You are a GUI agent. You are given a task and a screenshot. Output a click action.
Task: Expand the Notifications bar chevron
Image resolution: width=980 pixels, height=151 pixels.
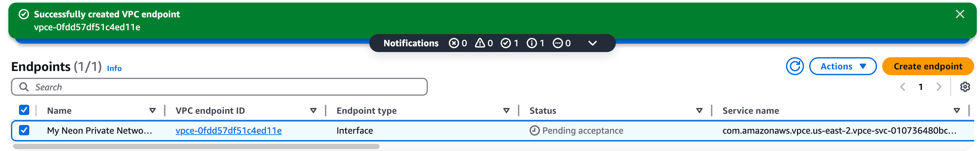[x=592, y=43]
